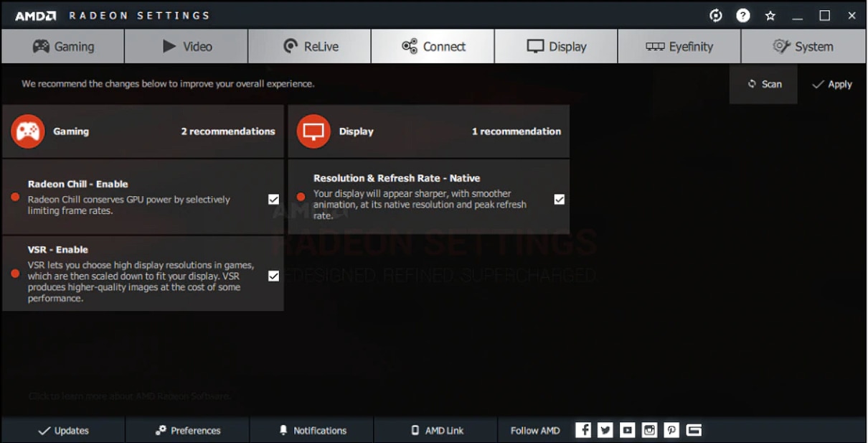
Task: Open the ReLive tab
Action: (x=310, y=47)
